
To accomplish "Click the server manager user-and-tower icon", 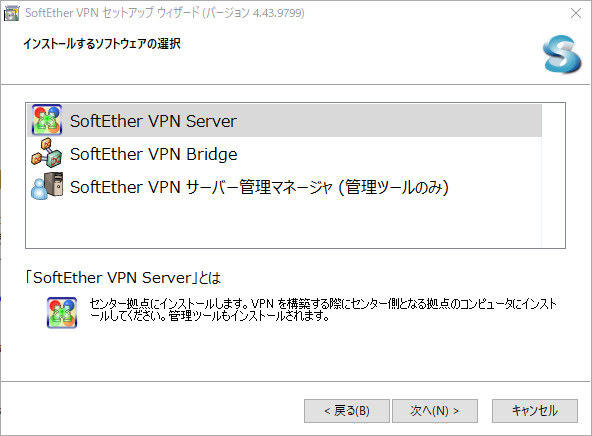I will pyautogui.click(x=47, y=186).
